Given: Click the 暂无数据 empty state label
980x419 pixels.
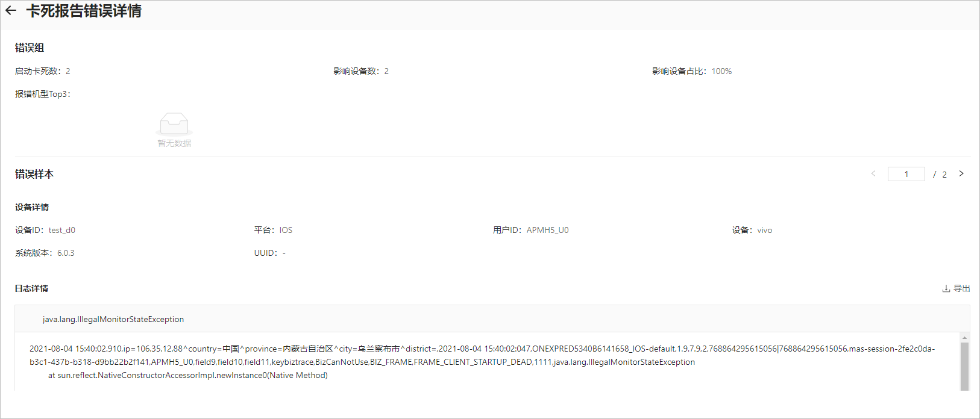Looking at the screenshot, I should [174, 143].
